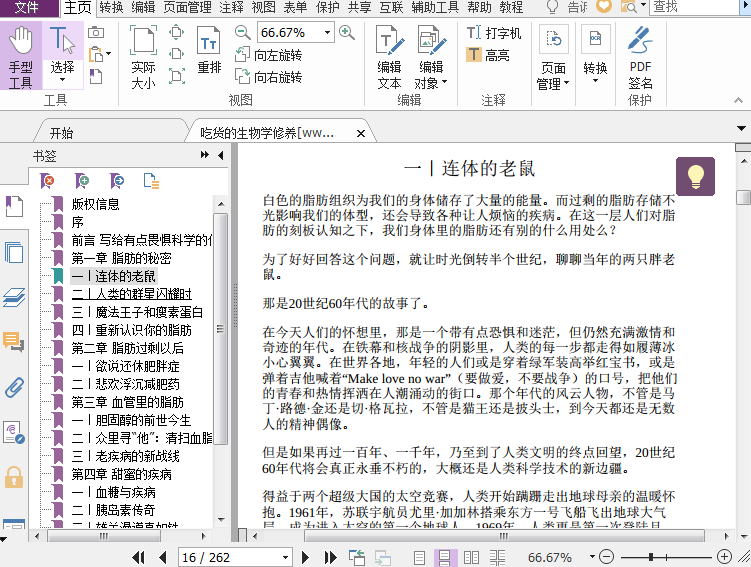This screenshot has width=751, height=567.
Task: Open Edit Text tool
Action: click(x=389, y=57)
